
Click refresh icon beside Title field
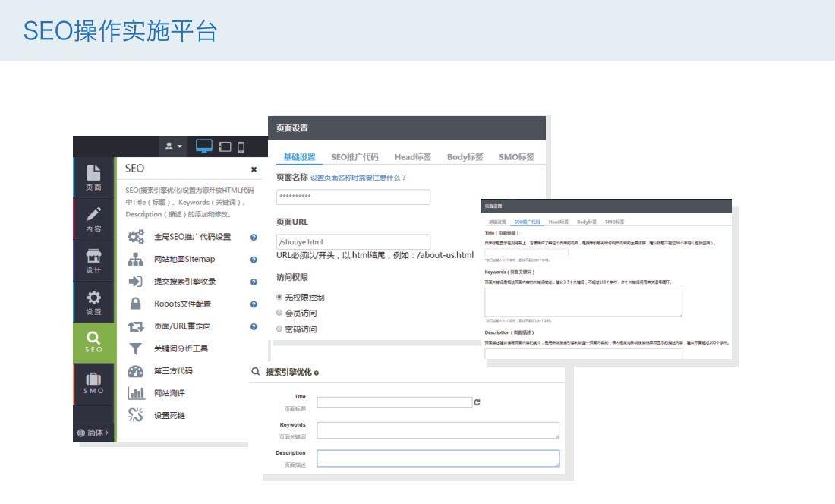(x=477, y=402)
